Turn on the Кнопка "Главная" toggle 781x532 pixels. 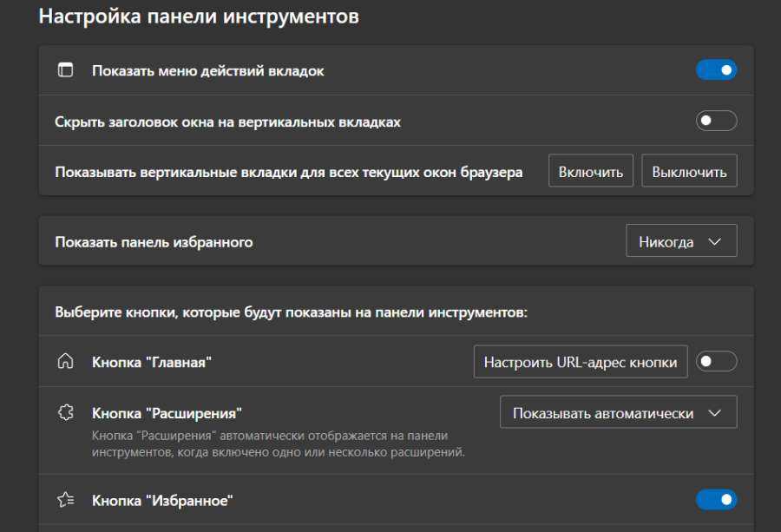[x=716, y=362]
